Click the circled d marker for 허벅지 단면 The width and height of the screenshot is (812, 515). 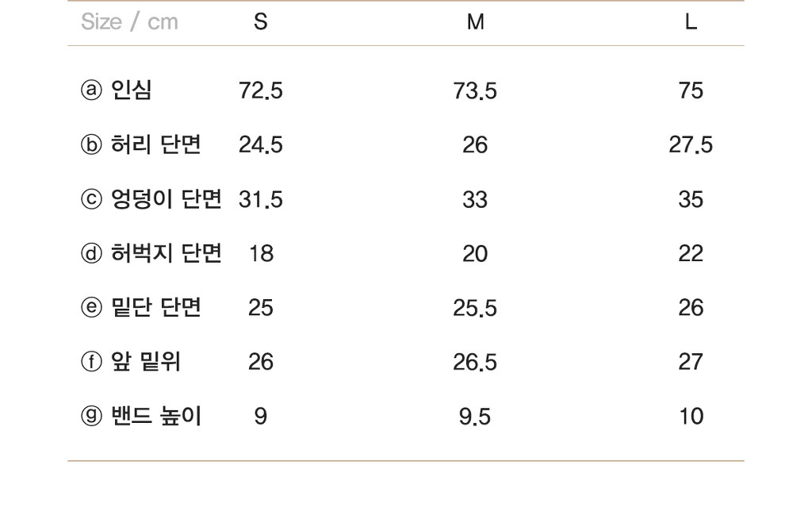91,253
